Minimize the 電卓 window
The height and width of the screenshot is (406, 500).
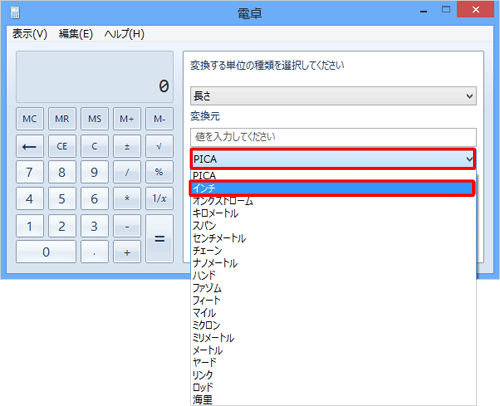424,12
